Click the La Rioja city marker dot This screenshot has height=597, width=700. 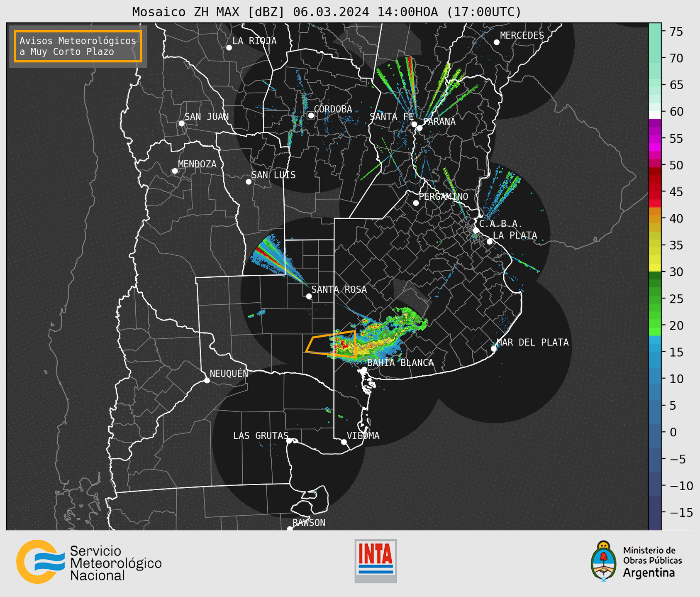click(x=229, y=48)
